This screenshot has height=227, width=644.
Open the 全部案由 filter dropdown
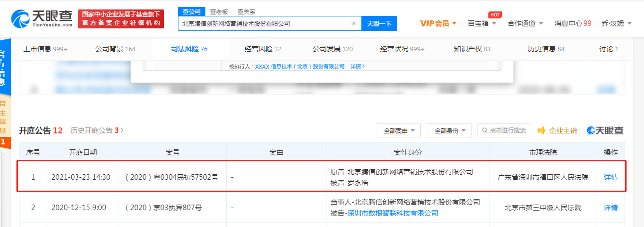[x=398, y=130]
